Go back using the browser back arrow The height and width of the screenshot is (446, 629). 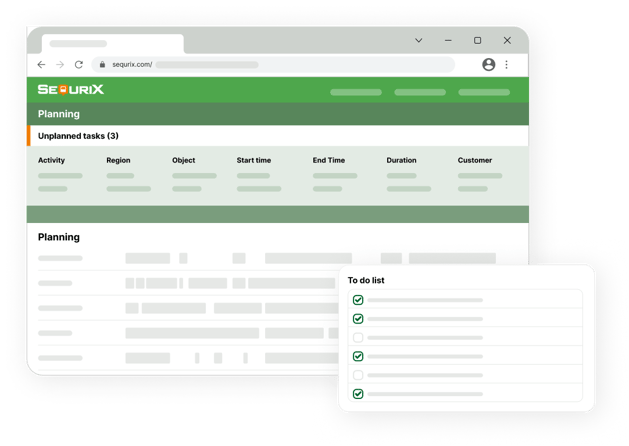[41, 65]
